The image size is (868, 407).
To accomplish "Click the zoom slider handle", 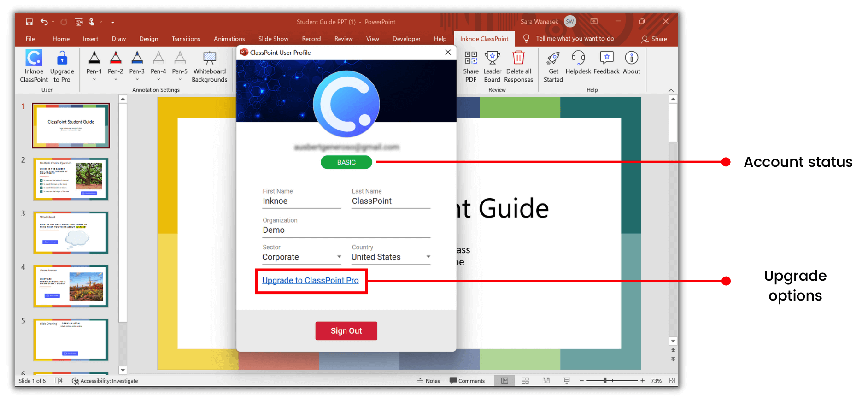I will point(605,381).
